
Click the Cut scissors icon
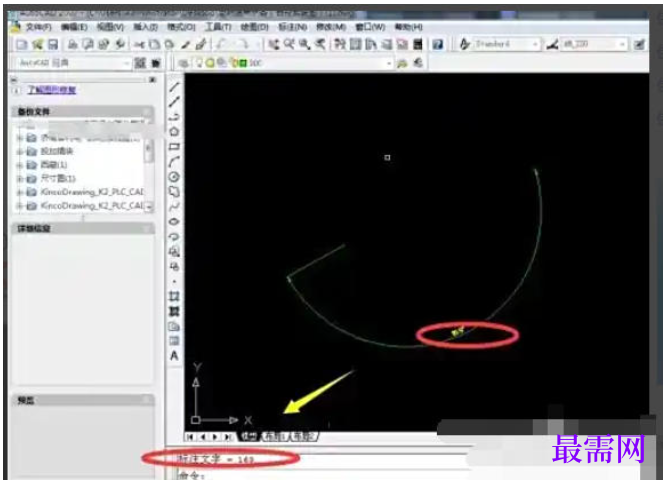click(x=139, y=44)
